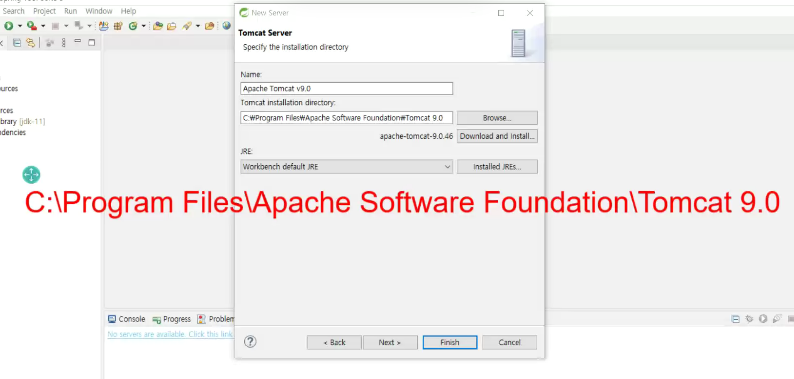Image resolution: width=794 pixels, height=379 pixels.
Task: Maximize the explorer panel
Action: tap(92, 43)
